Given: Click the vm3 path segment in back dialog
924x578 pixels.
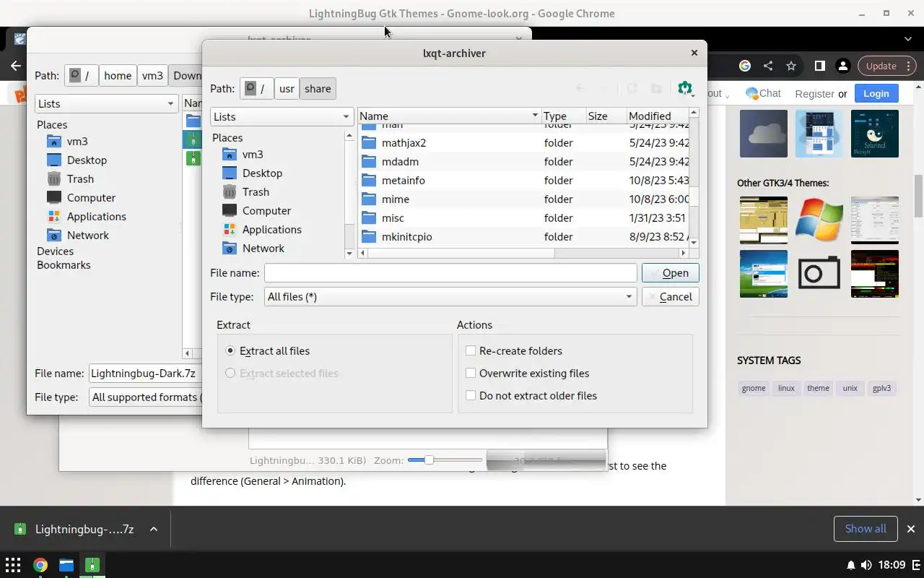Looking at the screenshot, I should coord(152,76).
